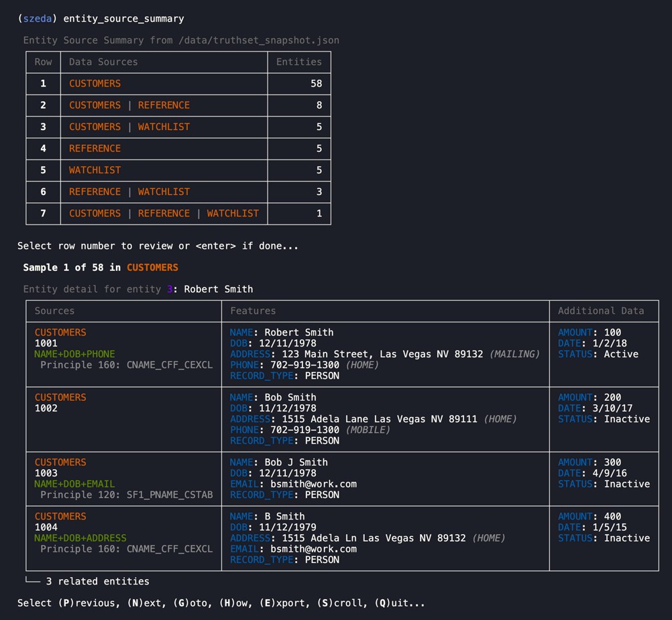Click entity ID 3 in the detail header
The height and width of the screenshot is (620, 672).
pos(168,289)
